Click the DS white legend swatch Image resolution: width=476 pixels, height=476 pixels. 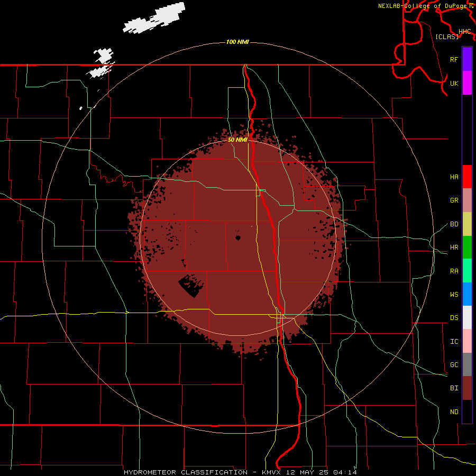point(467,317)
